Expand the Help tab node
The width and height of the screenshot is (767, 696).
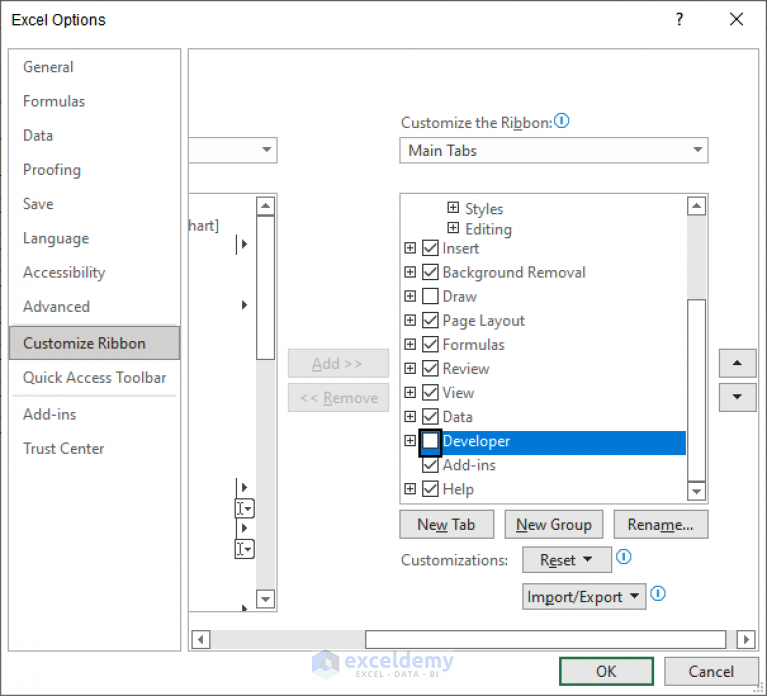(x=410, y=489)
